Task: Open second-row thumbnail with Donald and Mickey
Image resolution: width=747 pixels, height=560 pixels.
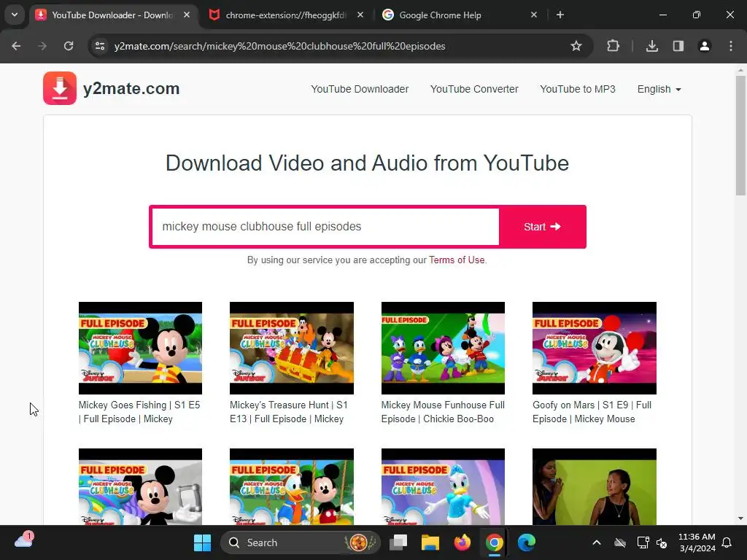Action: [292, 486]
